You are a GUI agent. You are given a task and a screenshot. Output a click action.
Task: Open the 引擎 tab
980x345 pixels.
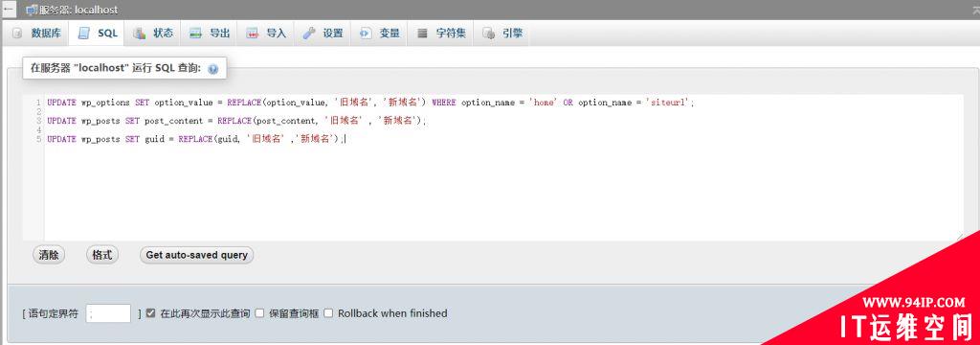coord(502,34)
